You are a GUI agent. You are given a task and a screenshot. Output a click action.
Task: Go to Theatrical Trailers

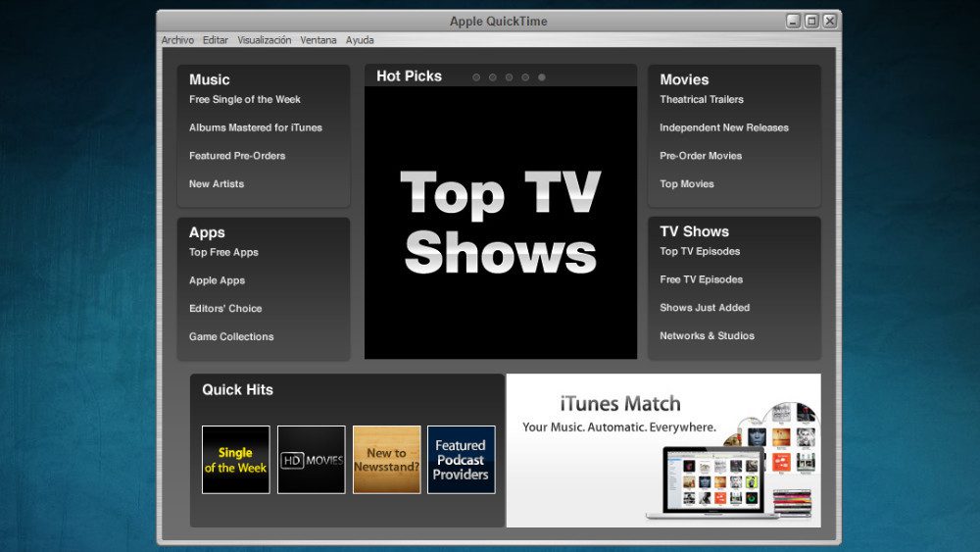click(701, 100)
